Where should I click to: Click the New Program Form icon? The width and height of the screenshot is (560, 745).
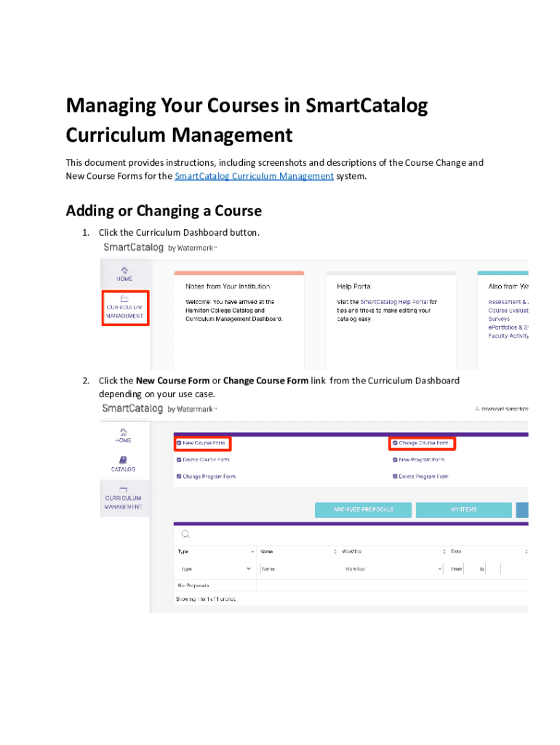[x=395, y=460]
